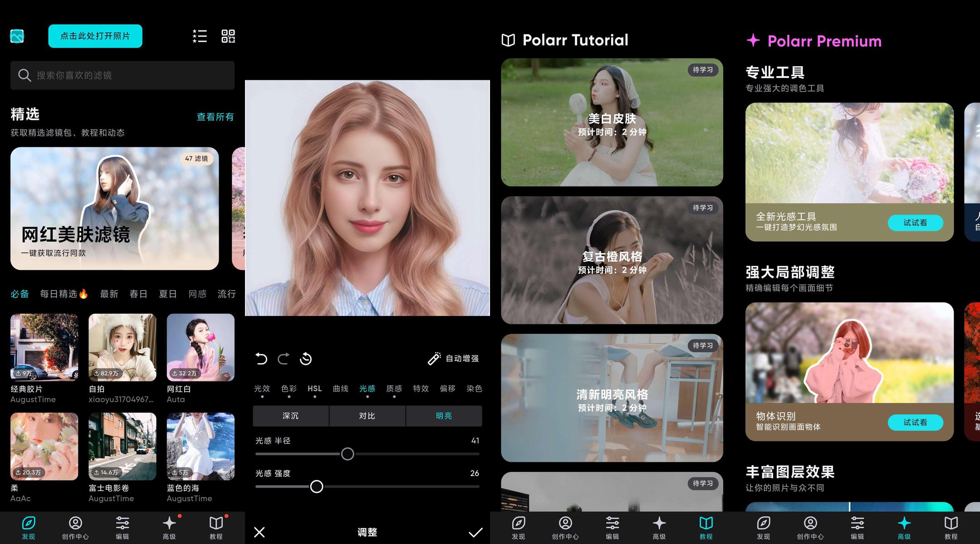Open 编辑 in first screen nav
This screenshot has width=980, height=544.
pos(122,528)
